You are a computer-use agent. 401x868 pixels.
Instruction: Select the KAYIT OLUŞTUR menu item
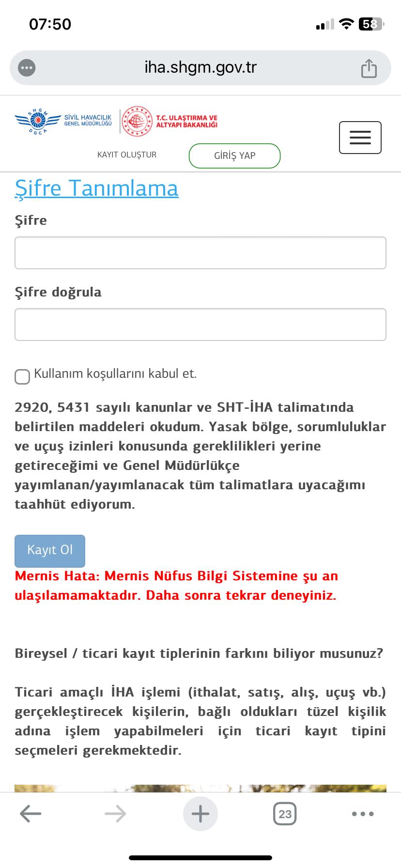click(x=127, y=155)
